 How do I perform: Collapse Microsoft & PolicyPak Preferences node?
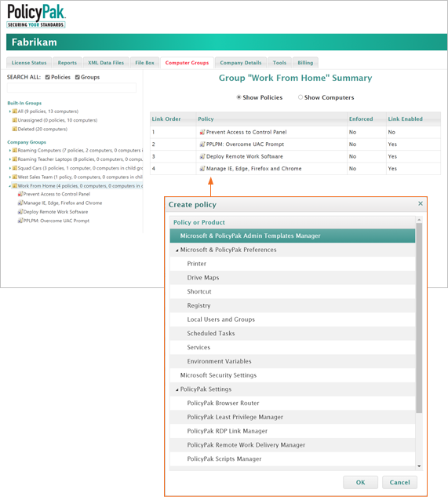coord(177,250)
